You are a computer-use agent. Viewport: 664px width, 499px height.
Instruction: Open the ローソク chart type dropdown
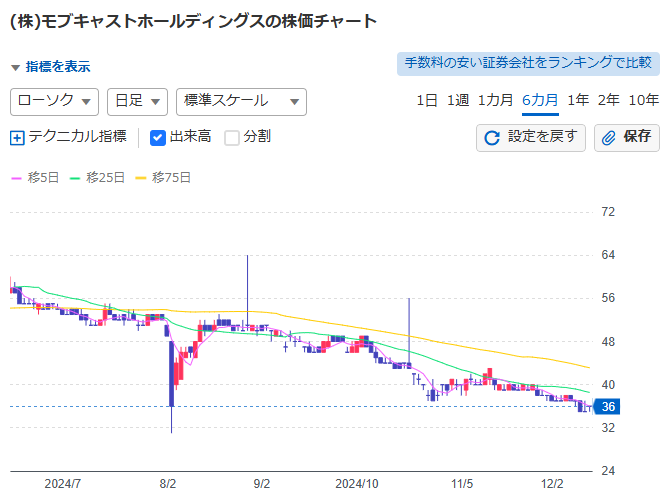pyautogui.click(x=54, y=102)
